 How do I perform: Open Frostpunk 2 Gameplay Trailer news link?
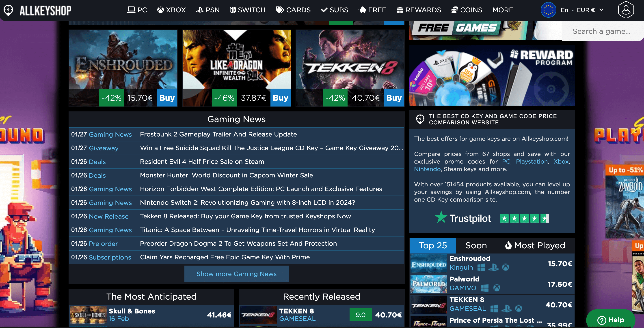pyautogui.click(x=218, y=134)
